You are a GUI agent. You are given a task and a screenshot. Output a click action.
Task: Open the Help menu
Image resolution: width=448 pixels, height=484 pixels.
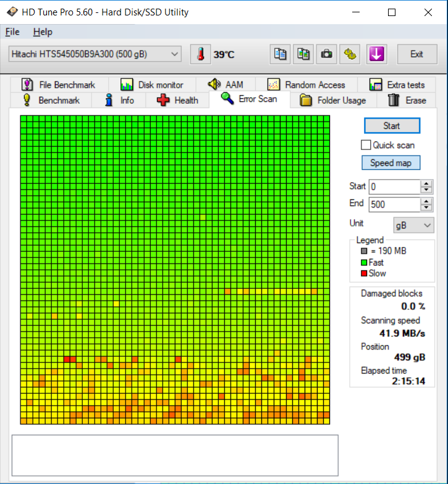click(x=43, y=32)
